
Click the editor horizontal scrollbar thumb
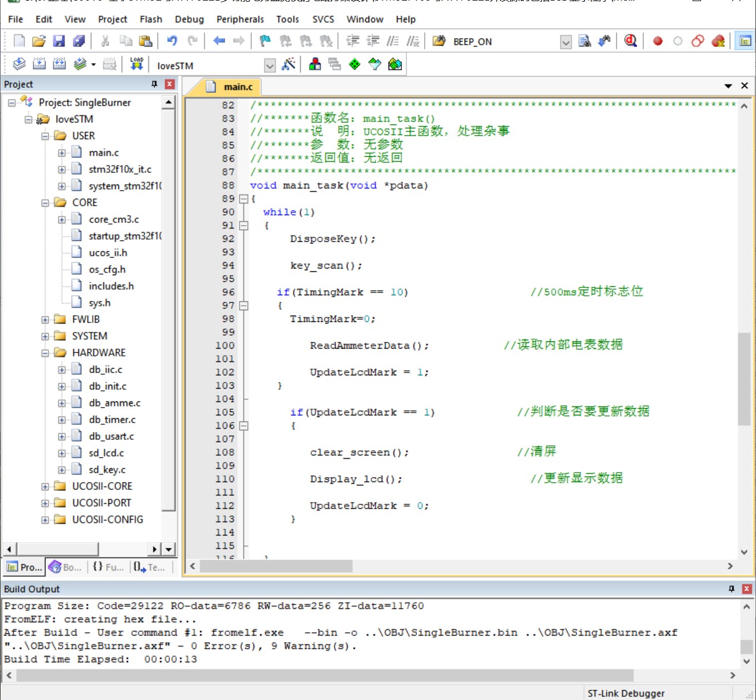point(276,566)
